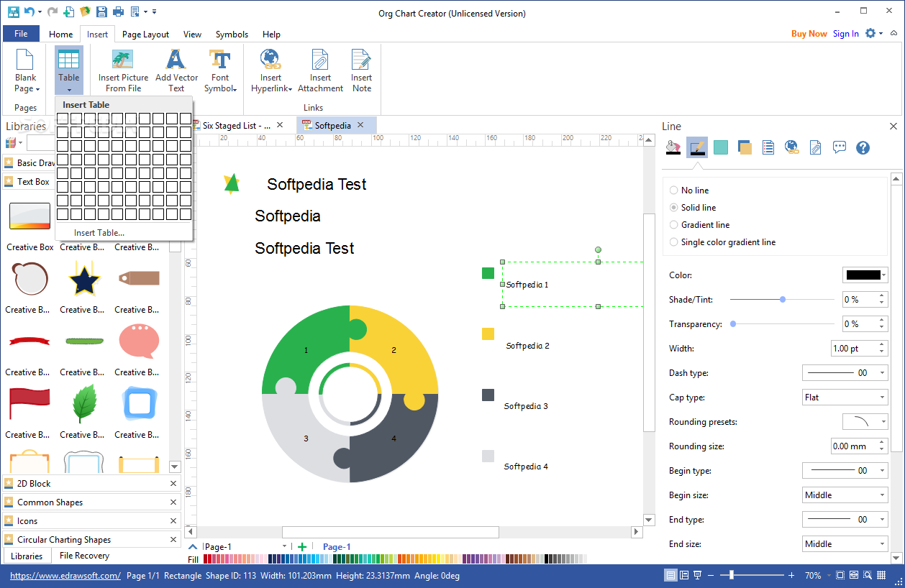Open the Dash type dropdown
905x588 pixels.
tap(845, 373)
